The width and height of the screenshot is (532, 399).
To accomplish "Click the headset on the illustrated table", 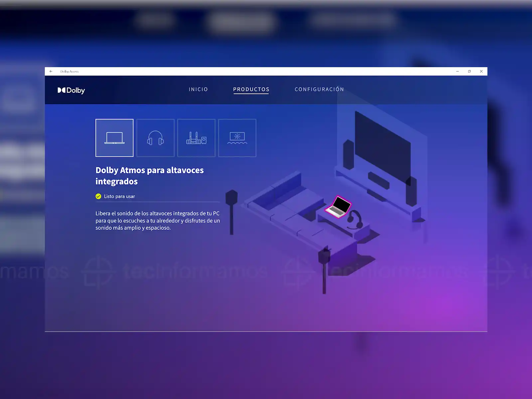I will (354, 219).
